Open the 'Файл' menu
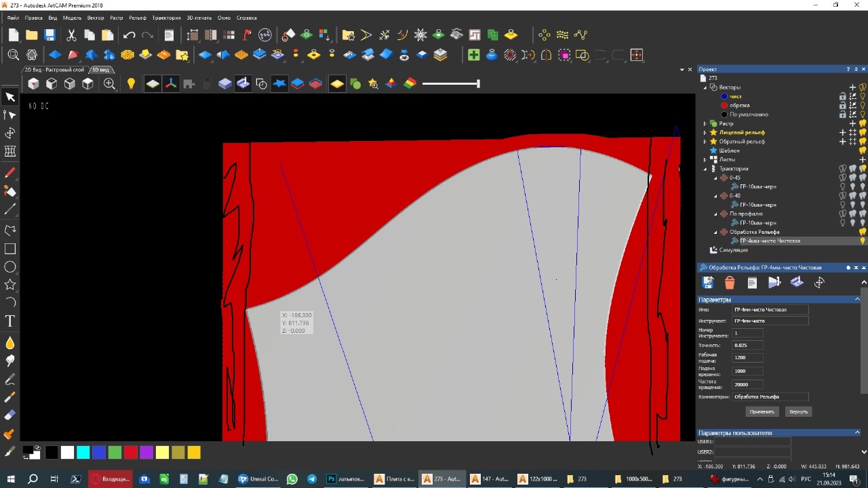The image size is (868, 488). (x=13, y=18)
